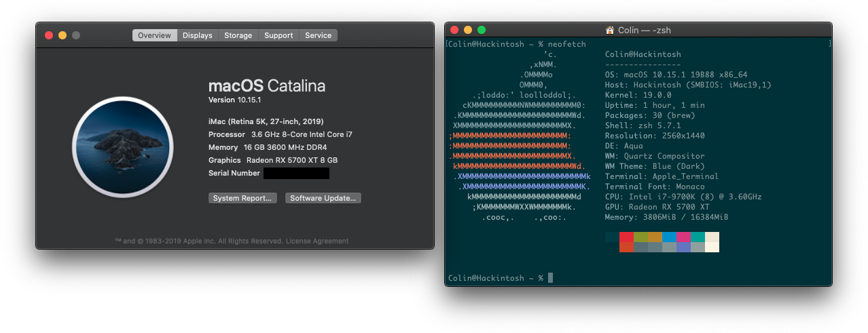The width and height of the screenshot is (868, 333).
Task: Minimize the Terminal window
Action: (468, 30)
